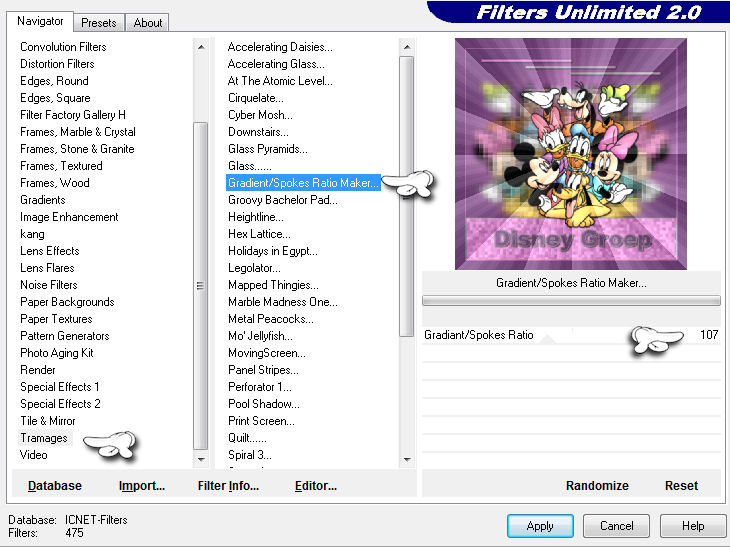
Task: Choose Frames, Wood category
Action: tap(54, 183)
